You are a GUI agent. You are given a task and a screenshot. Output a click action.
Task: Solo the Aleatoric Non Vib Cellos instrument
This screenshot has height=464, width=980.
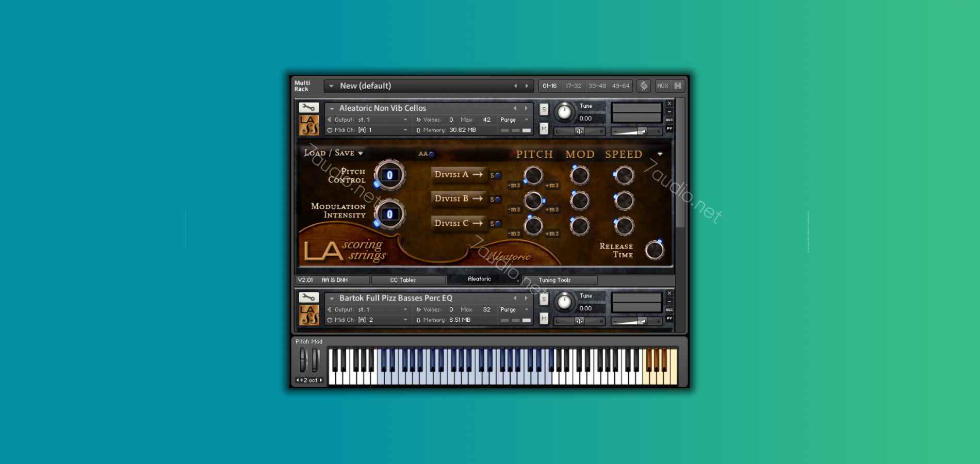click(x=544, y=109)
